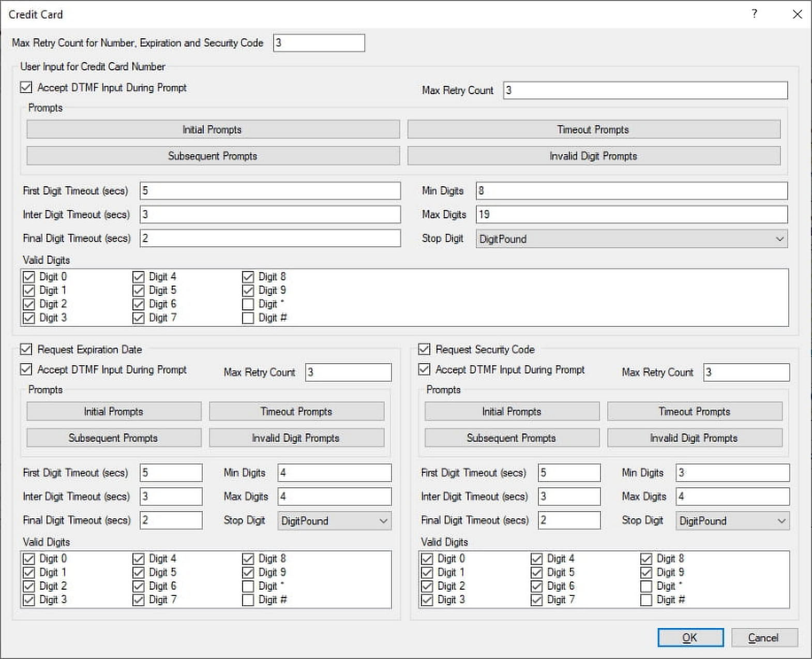Open Timeout Prompts for Credit Card Number
The image size is (812, 659).
[x=594, y=129]
